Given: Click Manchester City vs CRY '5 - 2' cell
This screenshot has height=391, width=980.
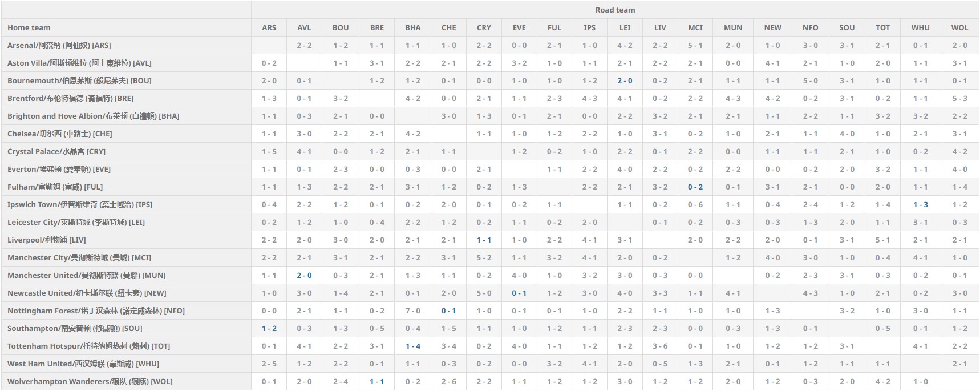Looking at the screenshot, I should (x=484, y=257).
